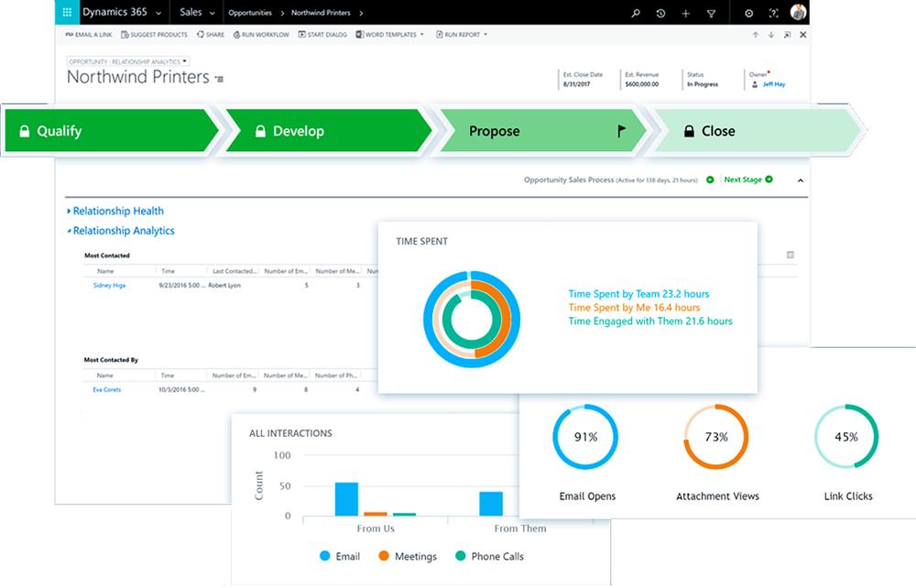
Task: Sort Most Contacted by Last Contacted column
Action: point(234,271)
